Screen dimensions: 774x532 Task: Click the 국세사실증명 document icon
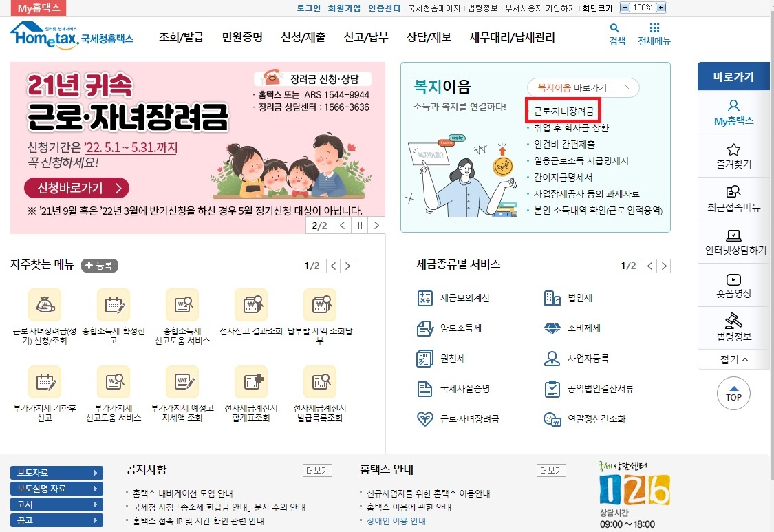click(x=424, y=389)
